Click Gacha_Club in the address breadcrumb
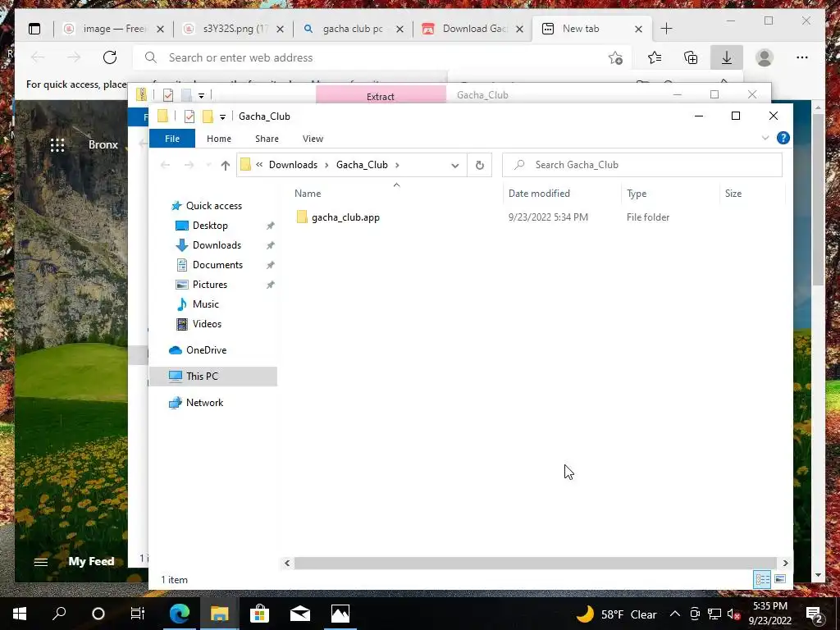The height and width of the screenshot is (630, 840). click(362, 165)
